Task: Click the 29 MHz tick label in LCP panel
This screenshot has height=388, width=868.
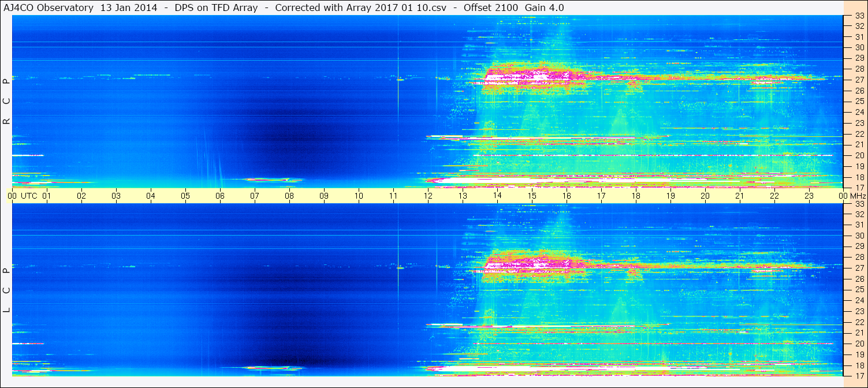Action: coord(859,247)
